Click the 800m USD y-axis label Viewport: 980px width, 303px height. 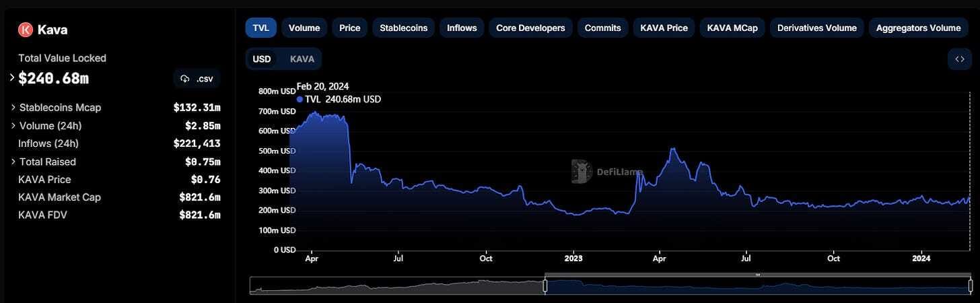pyautogui.click(x=277, y=91)
